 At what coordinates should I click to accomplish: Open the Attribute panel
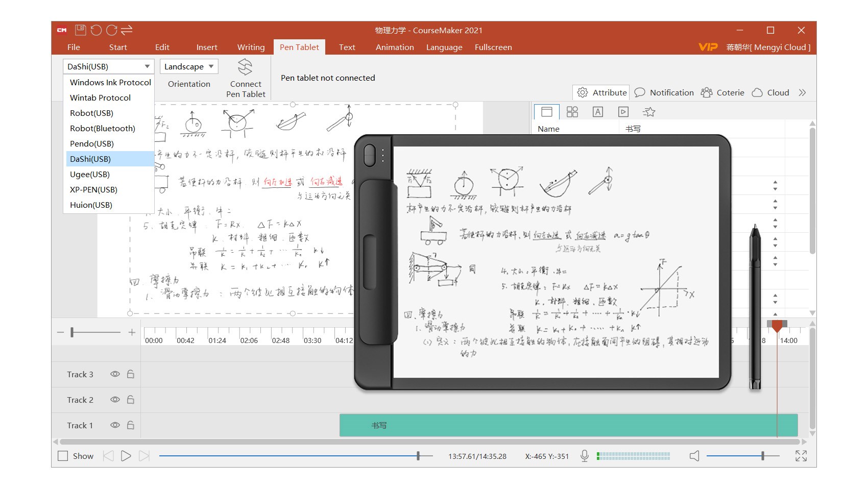point(601,92)
